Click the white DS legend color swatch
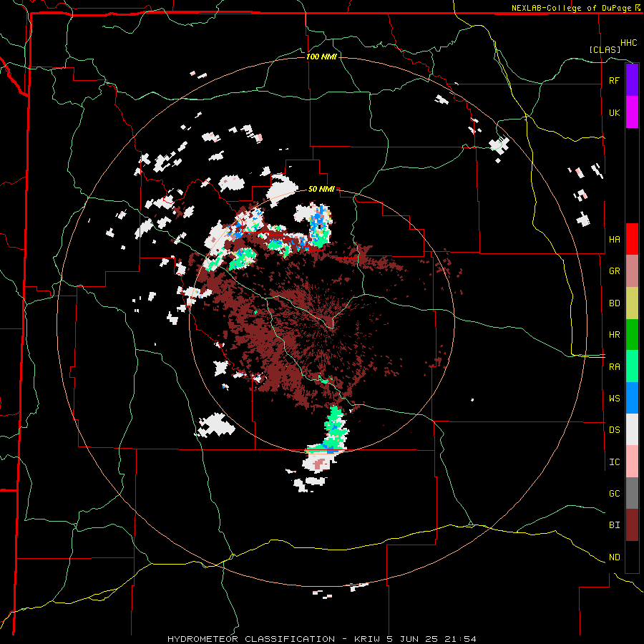 point(632,429)
